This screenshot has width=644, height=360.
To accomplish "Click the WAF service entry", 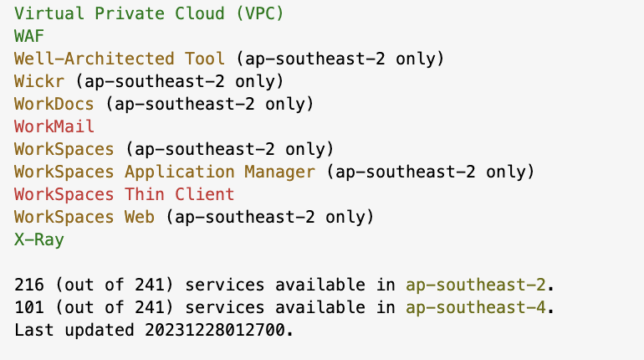I will (x=28, y=36).
